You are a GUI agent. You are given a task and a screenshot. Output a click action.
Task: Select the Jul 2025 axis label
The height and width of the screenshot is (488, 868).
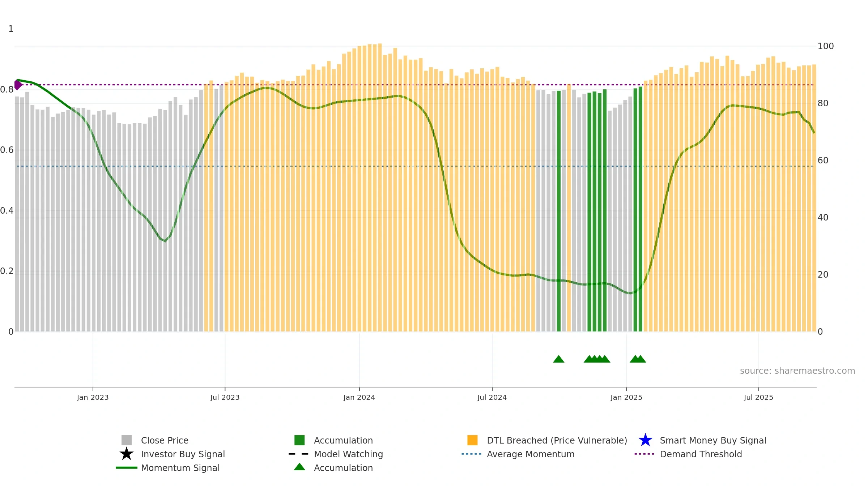[758, 397]
